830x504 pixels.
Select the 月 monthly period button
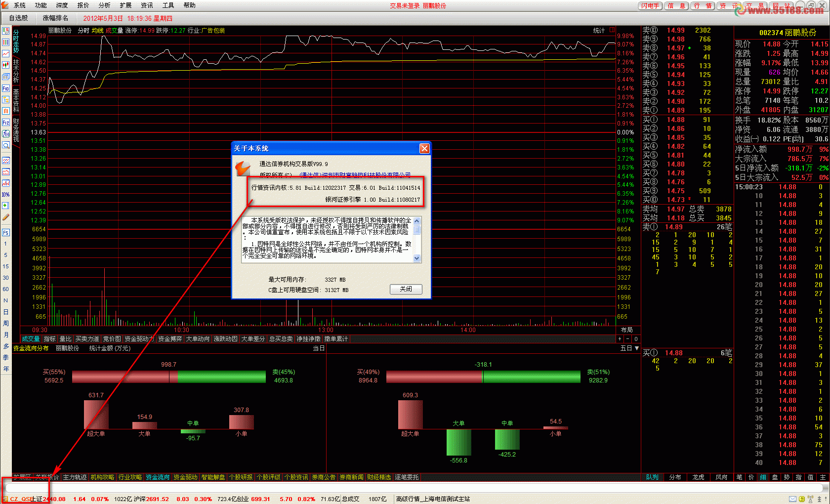click(5, 335)
